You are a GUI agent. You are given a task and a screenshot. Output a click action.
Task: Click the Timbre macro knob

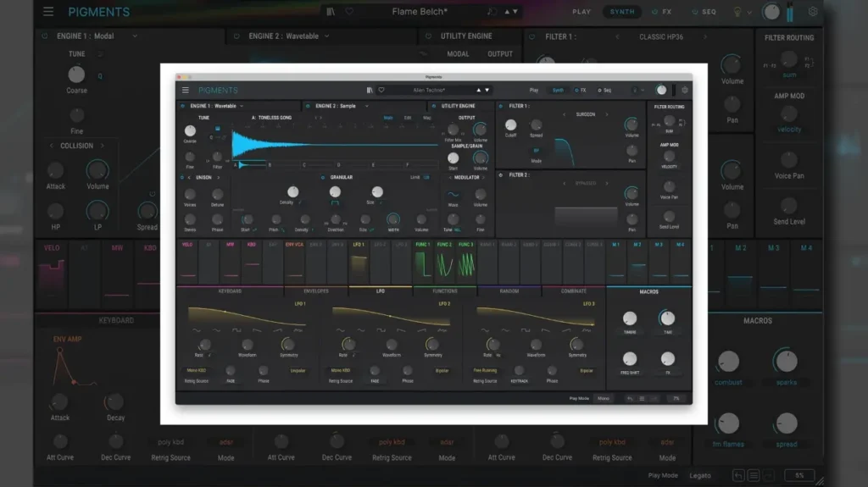point(630,318)
